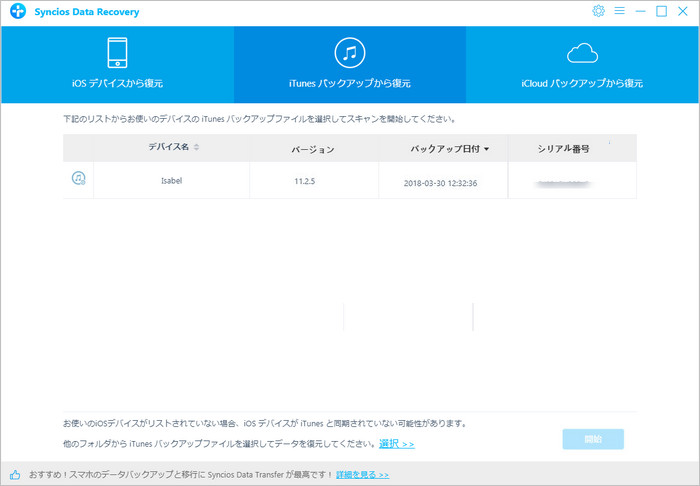Click the Syncios logo icon

[x=18, y=11]
